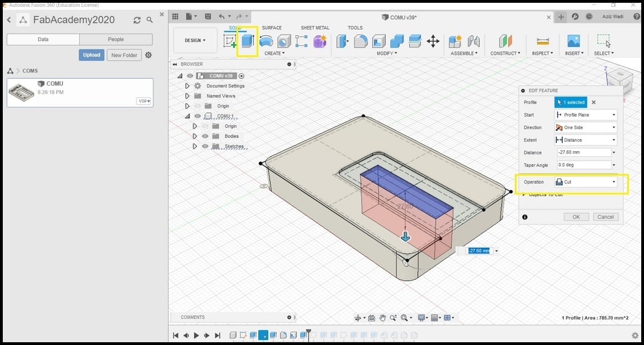Open the Operation dropdown showing Cut
Viewport: 644px width, 345px height.
point(585,182)
